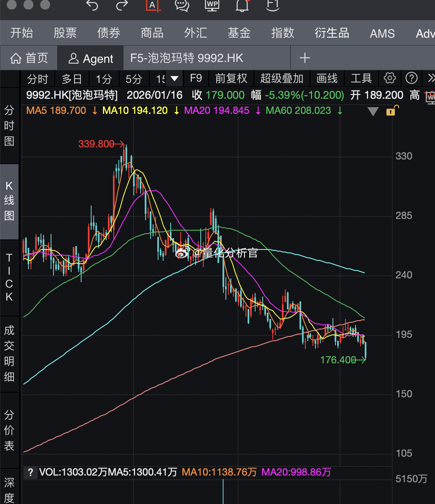Open the 开始 menu
The height and width of the screenshot is (504, 435).
(22, 33)
